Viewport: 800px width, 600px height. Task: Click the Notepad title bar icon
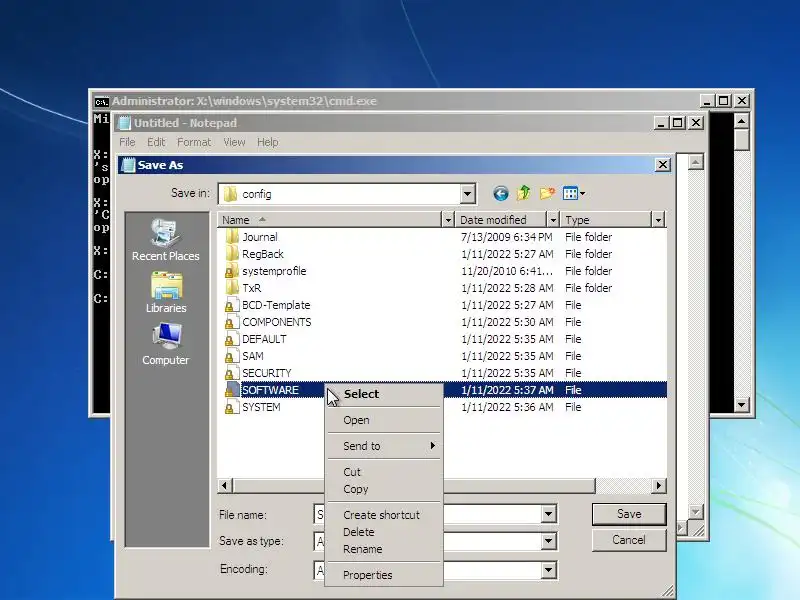pos(124,123)
